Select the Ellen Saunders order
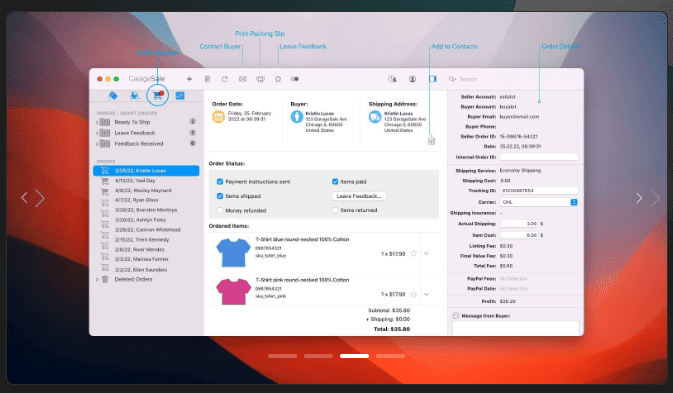This screenshot has height=393, width=673. coord(146,270)
